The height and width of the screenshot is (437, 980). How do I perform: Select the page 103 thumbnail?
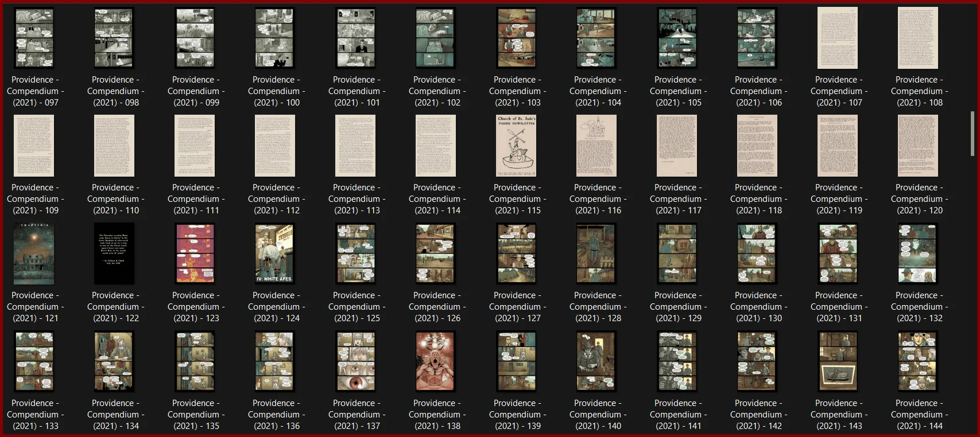tap(516, 38)
